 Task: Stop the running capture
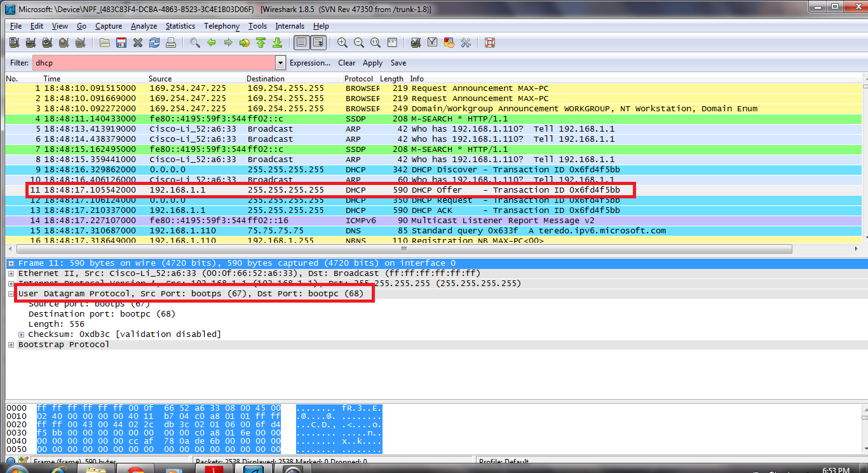tap(64, 43)
